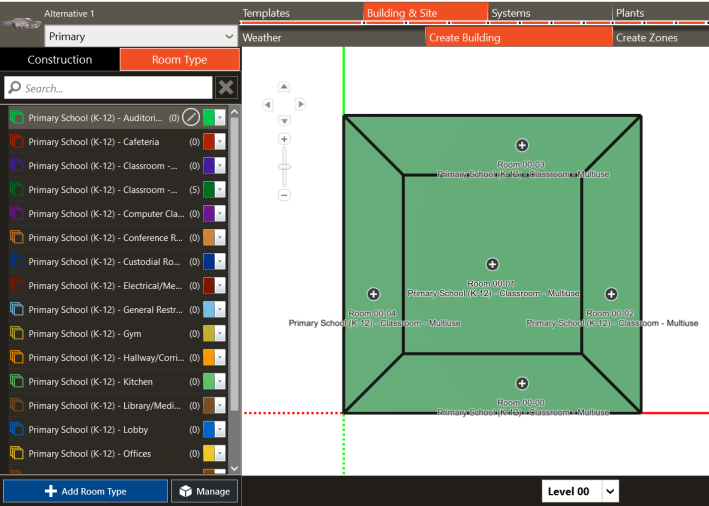The image size is (709, 506).
Task: Select the Cafeteria room type row
Action: tap(118, 142)
